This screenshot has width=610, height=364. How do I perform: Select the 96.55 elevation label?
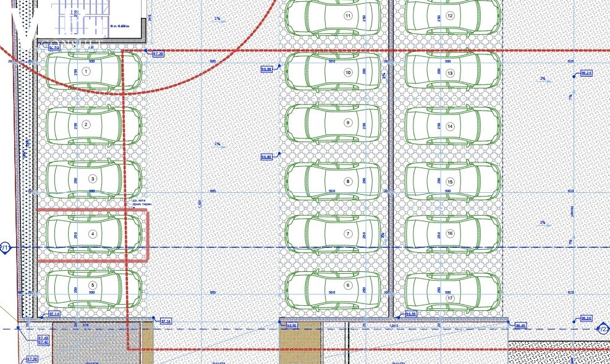point(411,314)
